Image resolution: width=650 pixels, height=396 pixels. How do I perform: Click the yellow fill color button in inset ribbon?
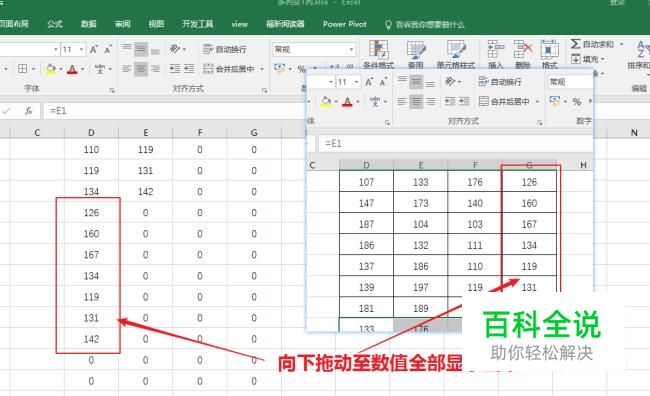(x=326, y=101)
